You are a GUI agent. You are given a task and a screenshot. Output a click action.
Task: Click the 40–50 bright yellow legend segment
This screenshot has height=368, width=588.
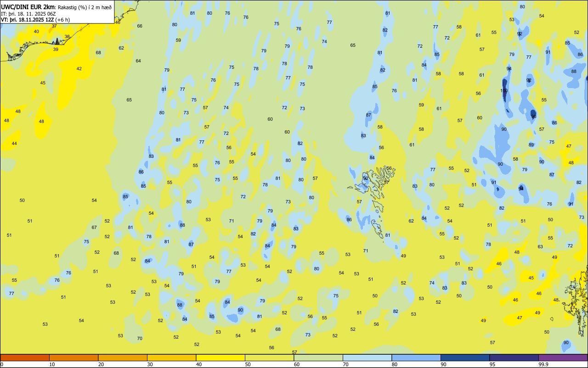(x=220, y=357)
